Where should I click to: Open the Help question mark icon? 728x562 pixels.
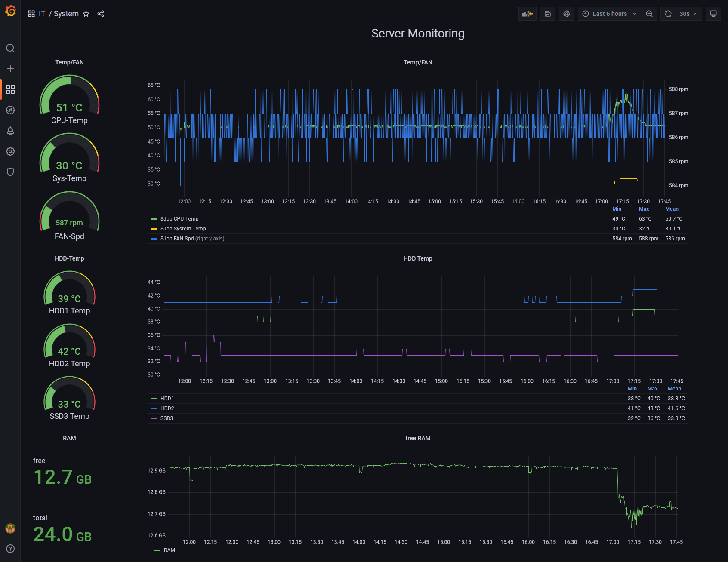[10, 549]
